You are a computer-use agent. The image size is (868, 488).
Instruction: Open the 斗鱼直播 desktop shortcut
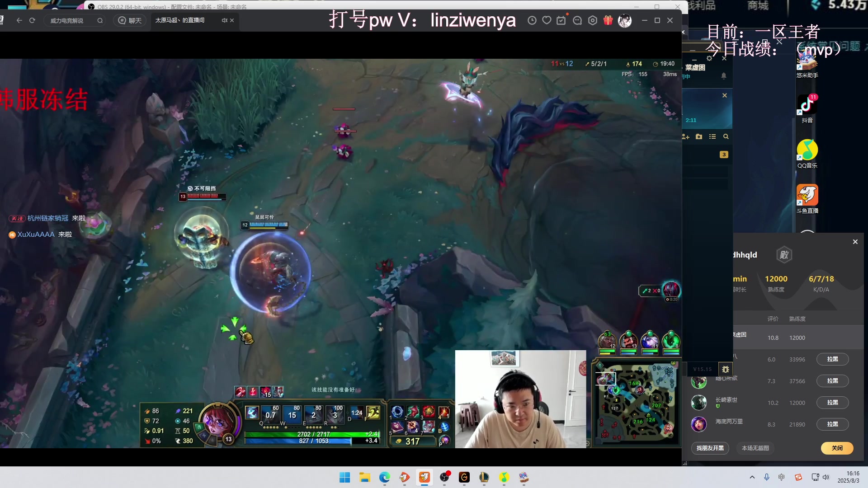point(807,199)
